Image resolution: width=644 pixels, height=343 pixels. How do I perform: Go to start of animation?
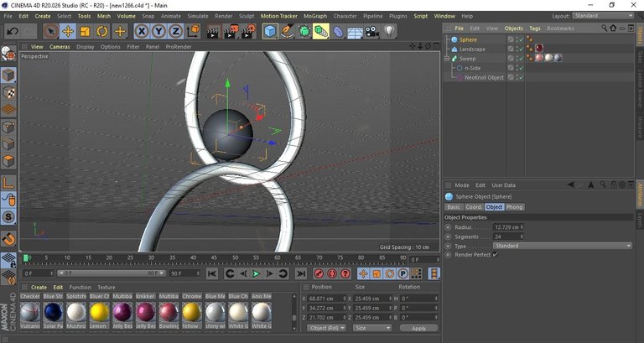[212, 273]
